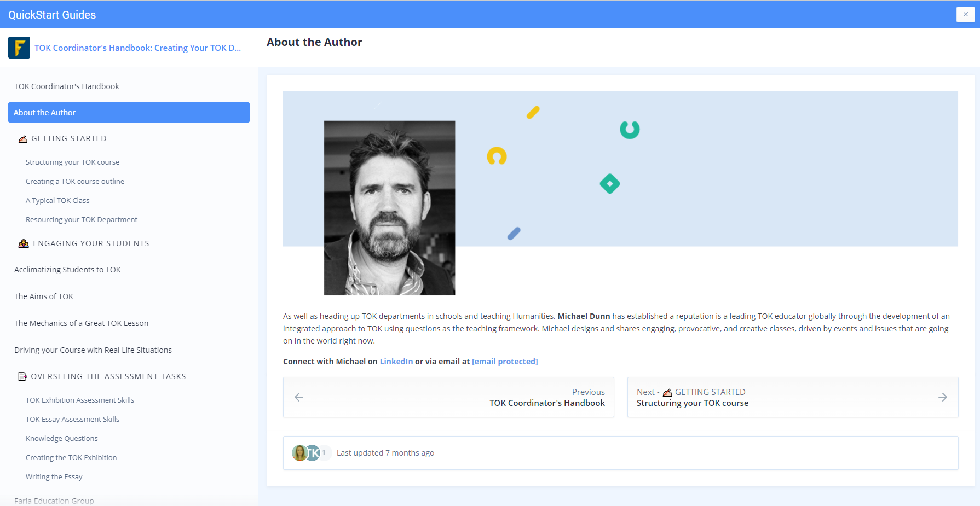Open Creating a TOK course outline

tap(75, 181)
